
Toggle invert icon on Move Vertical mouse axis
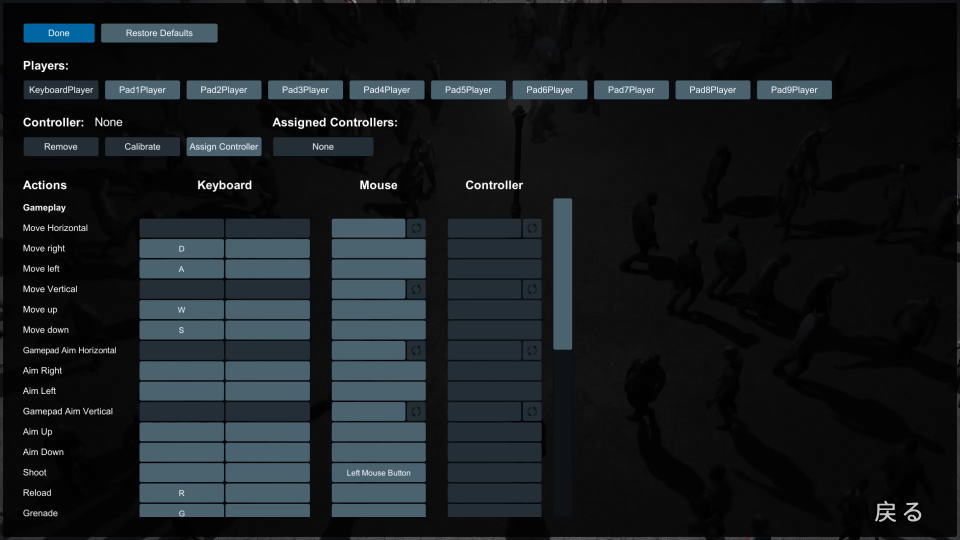416,289
